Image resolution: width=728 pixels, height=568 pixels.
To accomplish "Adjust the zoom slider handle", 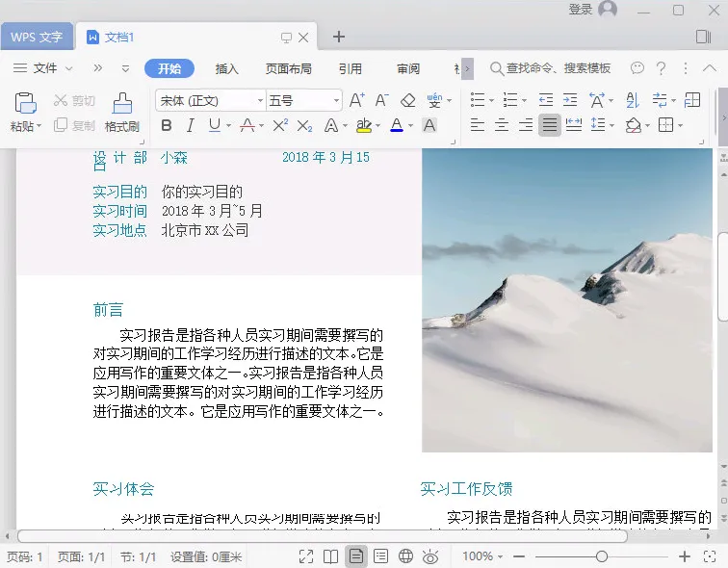I will (x=602, y=555).
